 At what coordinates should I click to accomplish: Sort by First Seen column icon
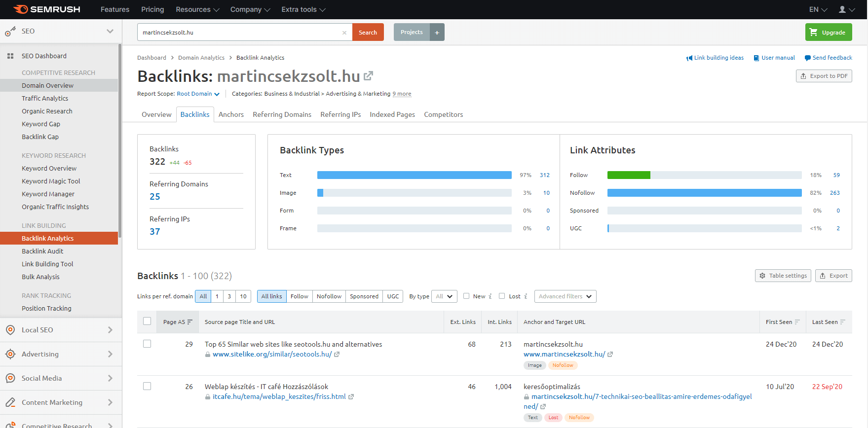pos(797,322)
